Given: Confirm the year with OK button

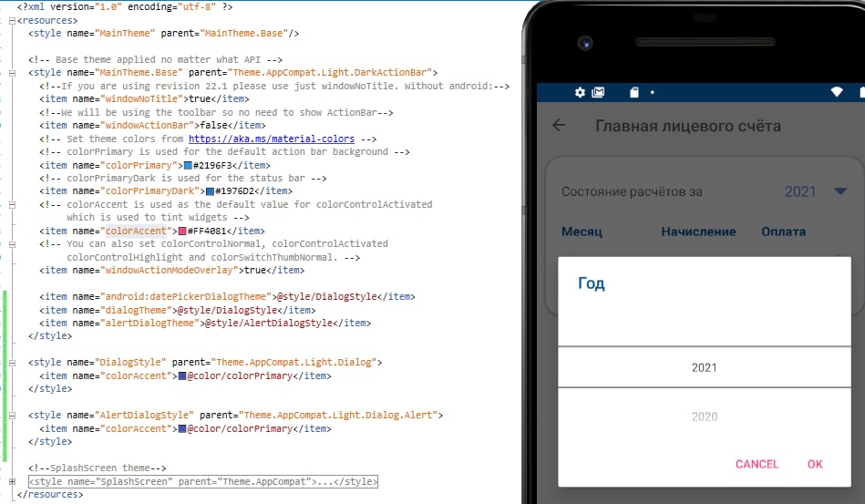Looking at the screenshot, I should [815, 464].
